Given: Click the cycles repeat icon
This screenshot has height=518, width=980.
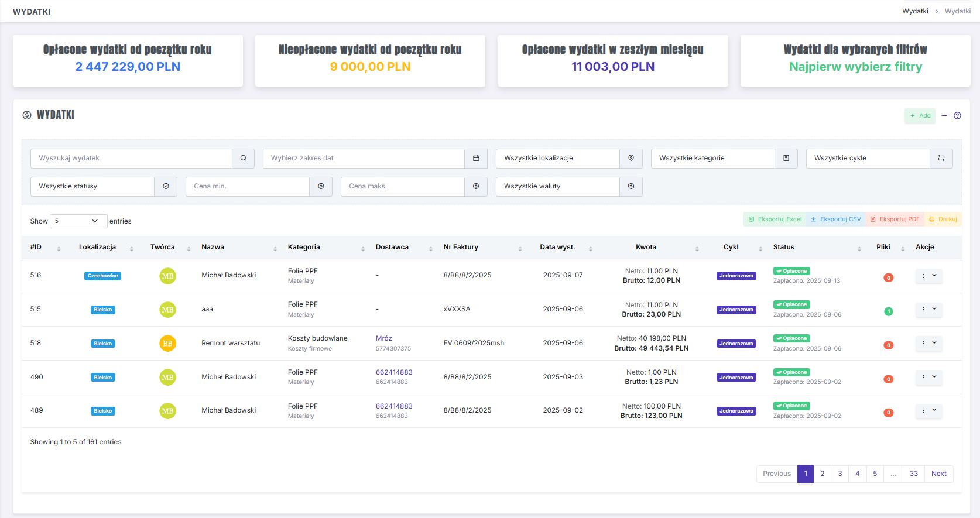Looking at the screenshot, I should [x=941, y=158].
